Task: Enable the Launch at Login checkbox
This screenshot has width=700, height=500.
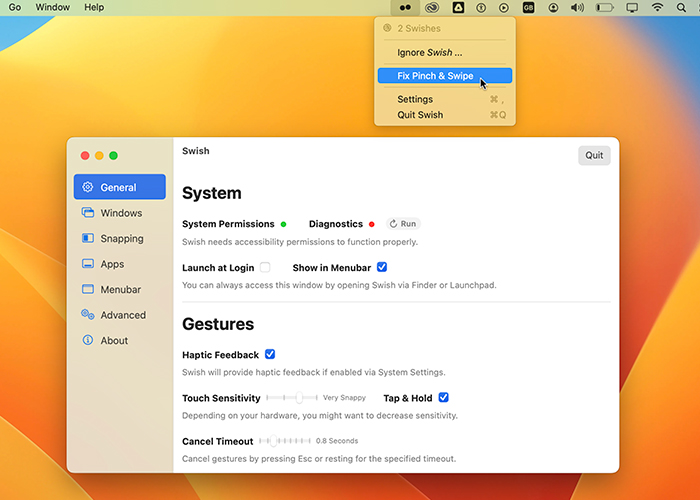Action: 265,267
